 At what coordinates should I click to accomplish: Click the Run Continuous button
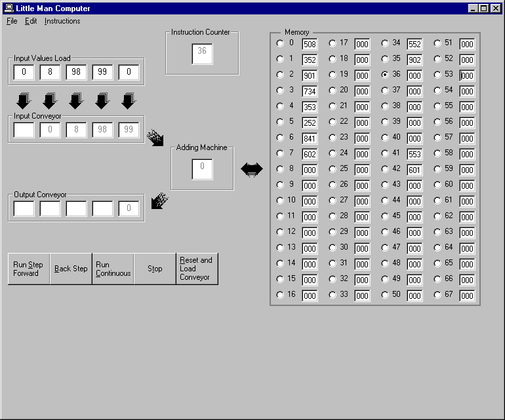click(x=113, y=269)
